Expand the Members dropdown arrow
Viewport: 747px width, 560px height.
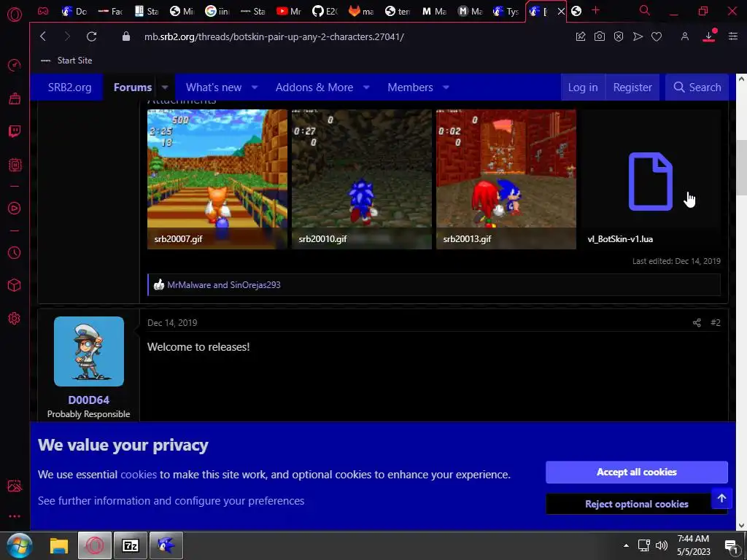[x=446, y=87]
